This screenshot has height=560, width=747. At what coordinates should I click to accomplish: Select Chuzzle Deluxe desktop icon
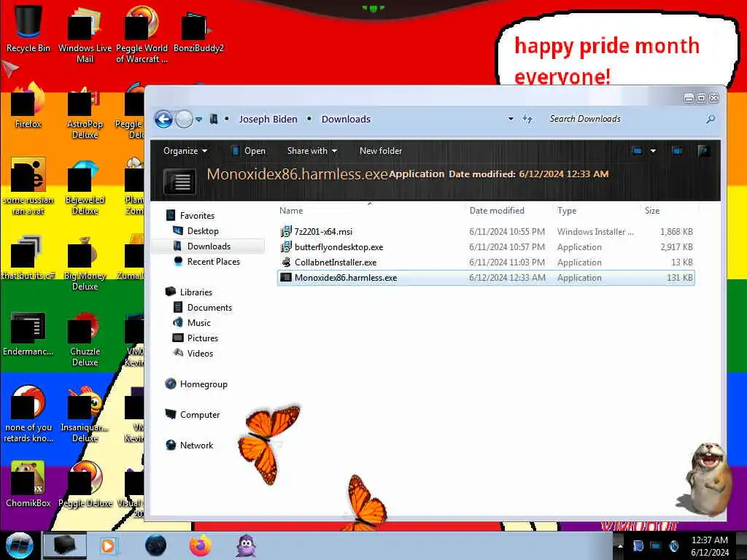[85, 340]
